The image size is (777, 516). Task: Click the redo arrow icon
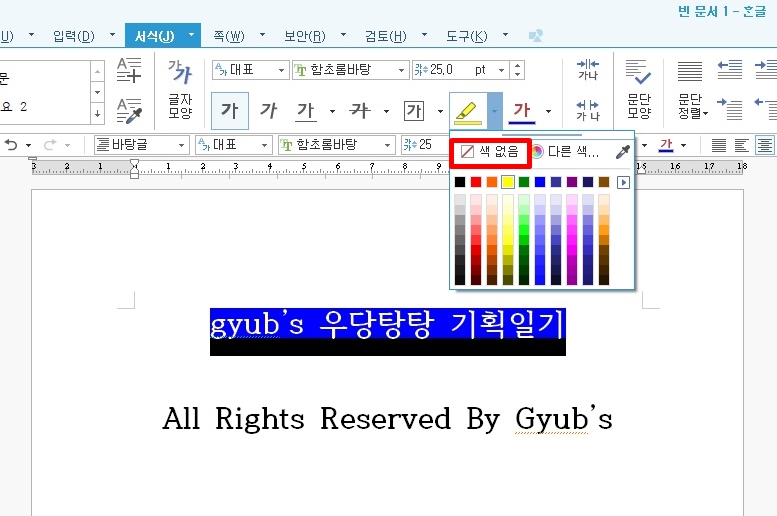click(50, 145)
